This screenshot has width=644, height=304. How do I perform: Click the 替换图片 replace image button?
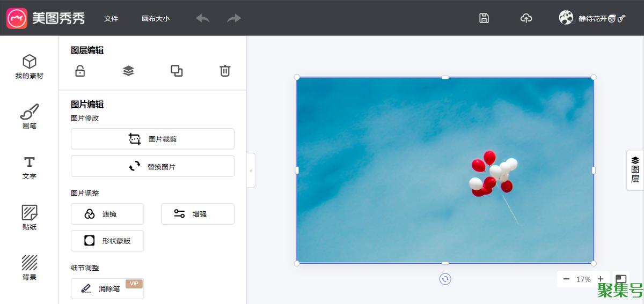tap(152, 166)
